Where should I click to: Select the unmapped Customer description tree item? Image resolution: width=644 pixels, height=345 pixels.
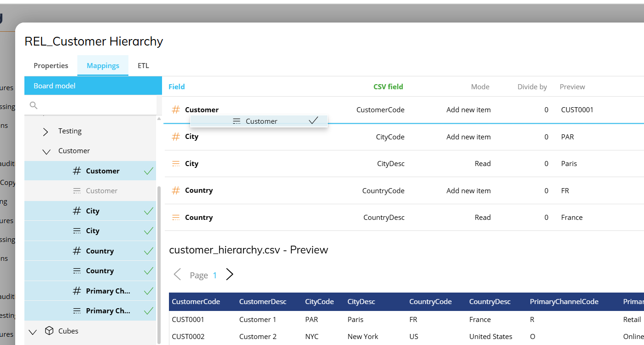[x=90, y=191]
